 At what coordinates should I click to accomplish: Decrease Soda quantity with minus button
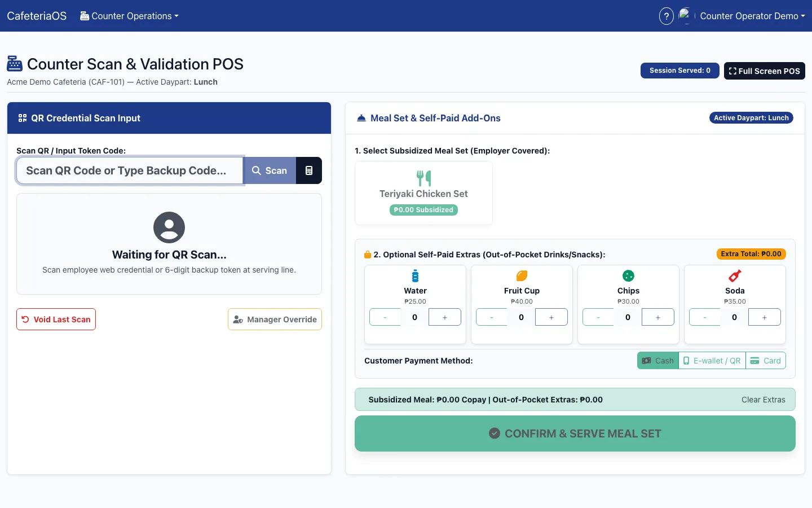(705, 317)
